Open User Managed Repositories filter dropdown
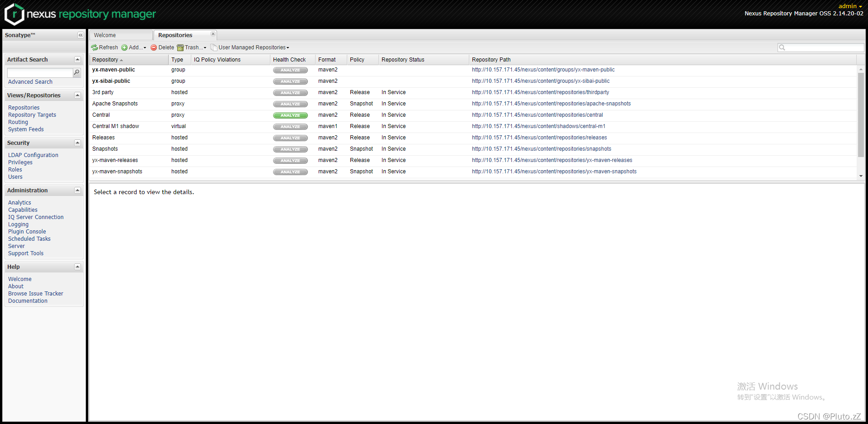The height and width of the screenshot is (424, 868). [x=250, y=48]
